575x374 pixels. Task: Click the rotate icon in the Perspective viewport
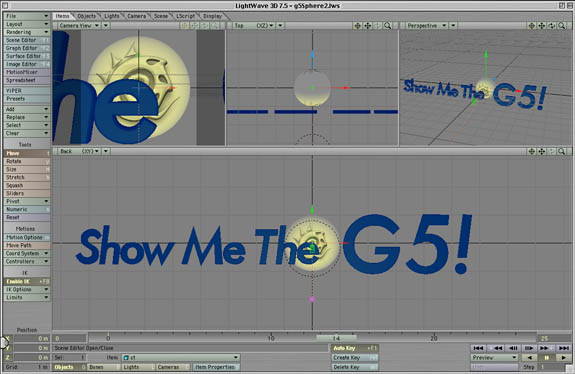click(552, 26)
